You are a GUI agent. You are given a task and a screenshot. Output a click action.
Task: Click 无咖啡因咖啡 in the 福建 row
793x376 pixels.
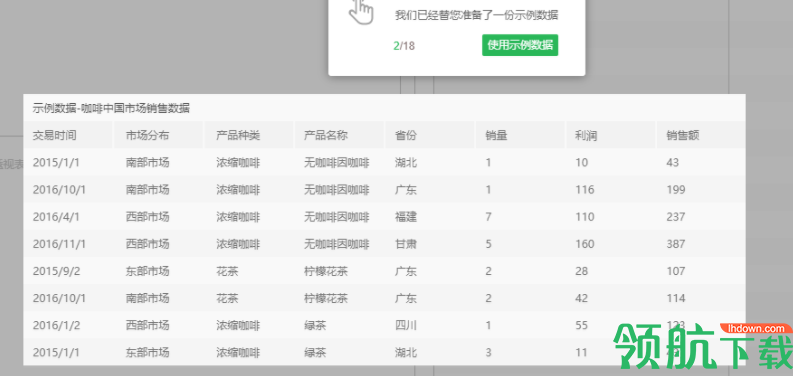(336, 217)
